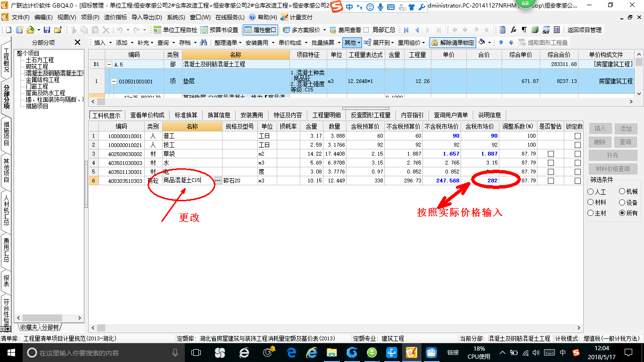Image resolution: width=644 pixels, height=362 pixels.
Task: Close the 分部分项 side panel
Action: (77, 42)
